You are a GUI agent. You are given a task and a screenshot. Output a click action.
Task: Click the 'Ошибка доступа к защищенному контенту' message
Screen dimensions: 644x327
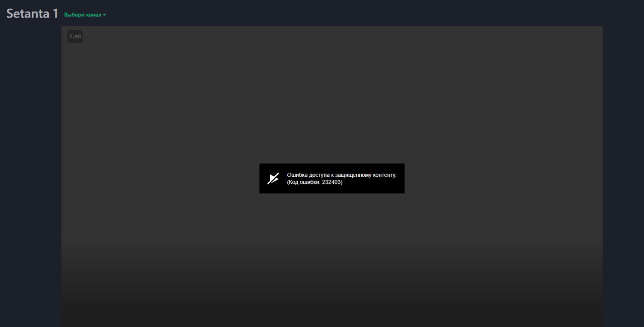[342, 175]
